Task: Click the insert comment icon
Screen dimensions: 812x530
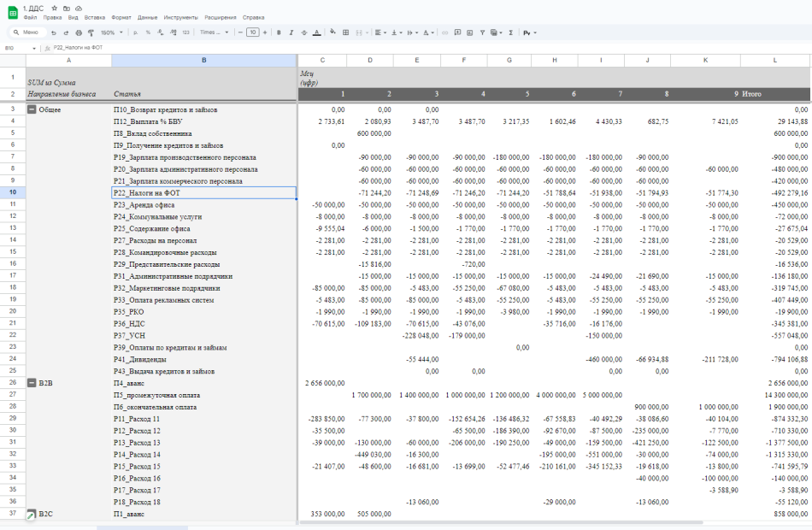Action: click(x=458, y=32)
